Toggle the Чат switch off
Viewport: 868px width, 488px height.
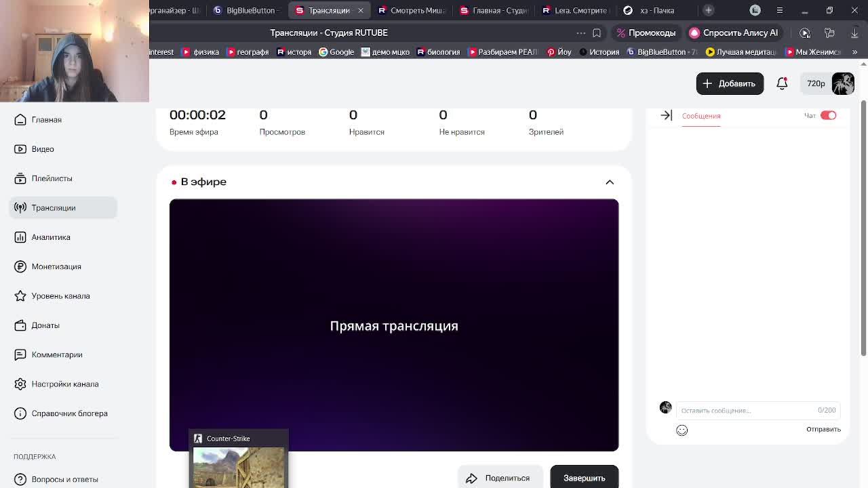coord(828,115)
